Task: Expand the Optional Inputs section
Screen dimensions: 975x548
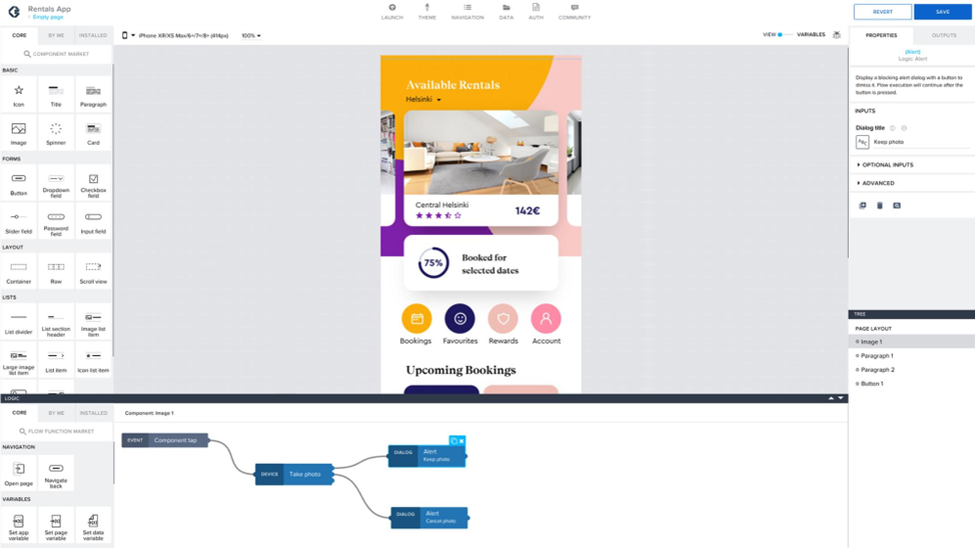Action: click(885, 165)
